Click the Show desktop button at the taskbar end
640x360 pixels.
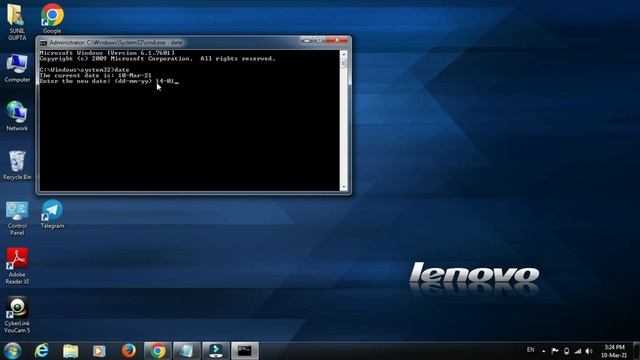tap(636, 351)
